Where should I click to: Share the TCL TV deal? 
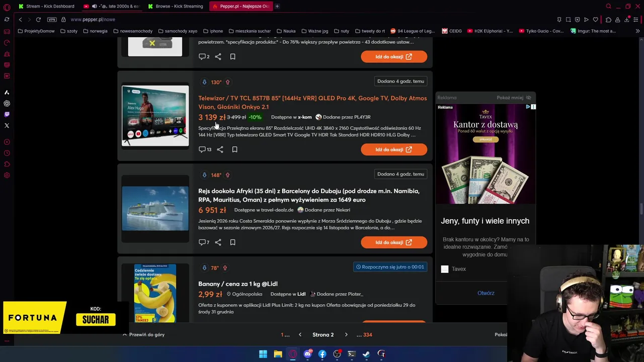pos(220,149)
